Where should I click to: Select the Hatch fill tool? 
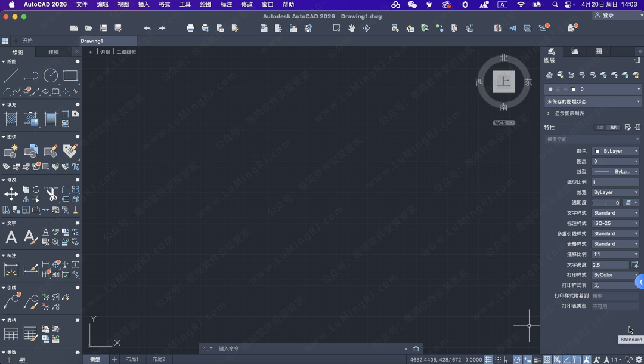tap(11, 118)
